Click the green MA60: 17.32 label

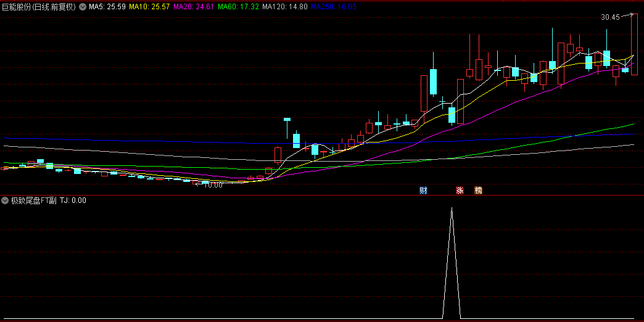click(238, 7)
